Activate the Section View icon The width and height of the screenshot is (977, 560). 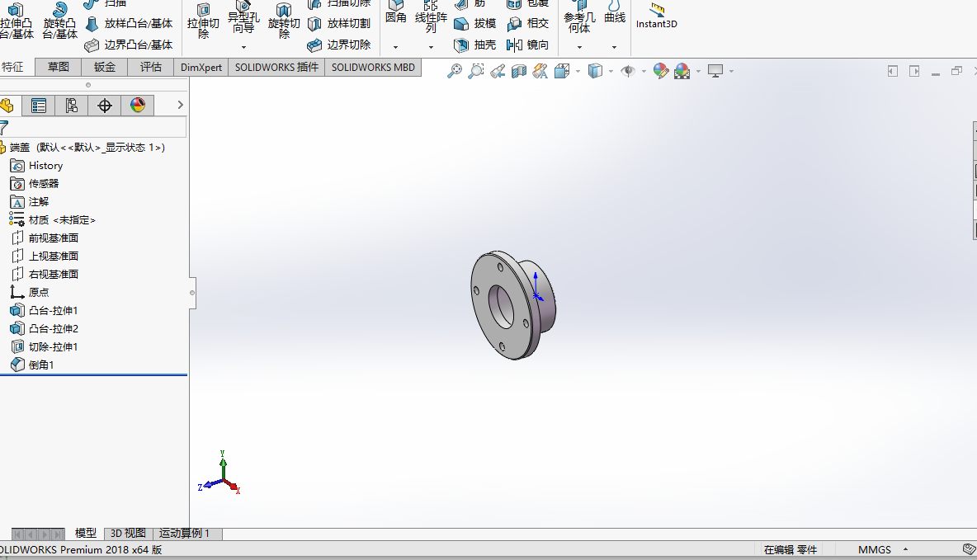(x=518, y=71)
